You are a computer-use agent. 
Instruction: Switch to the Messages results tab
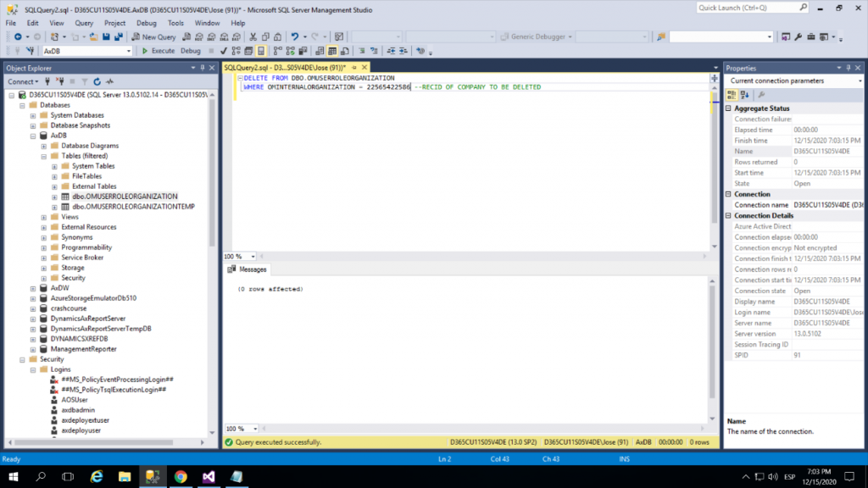(247, 269)
